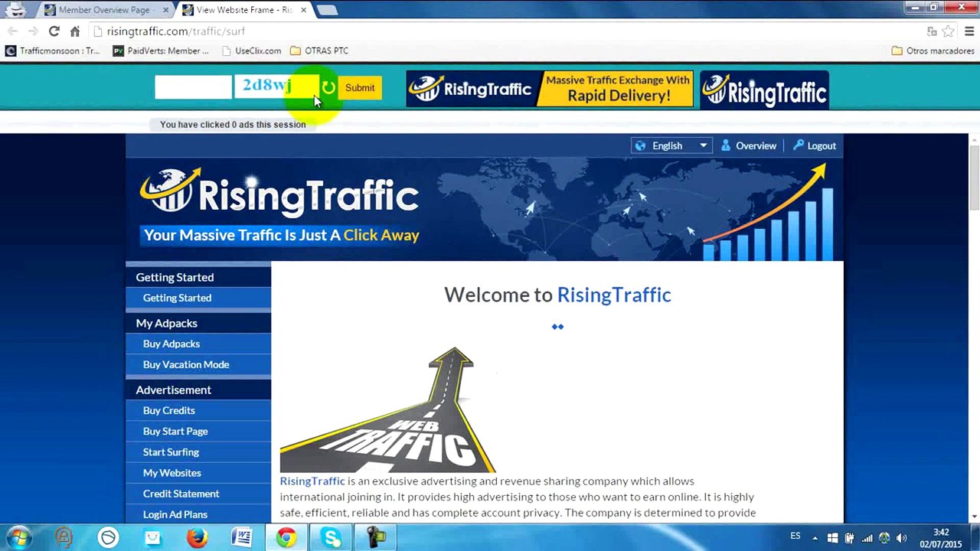Click the RisingTraffic link in the paragraph
The width and height of the screenshot is (980, 551).
(x=312, y=481)
